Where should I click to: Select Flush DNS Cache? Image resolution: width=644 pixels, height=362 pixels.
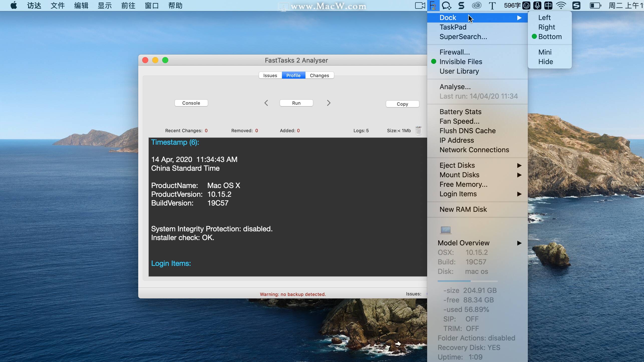click(x=477, y=131)
